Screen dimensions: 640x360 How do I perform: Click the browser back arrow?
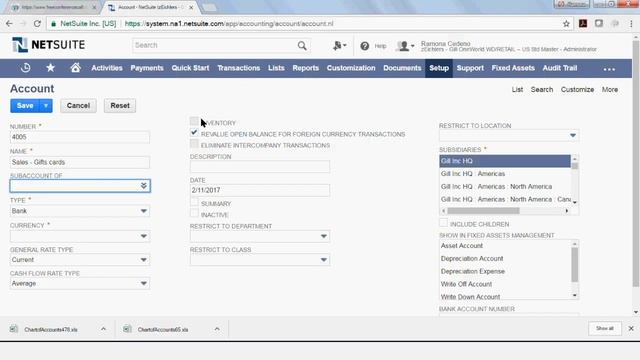(9, 24)
